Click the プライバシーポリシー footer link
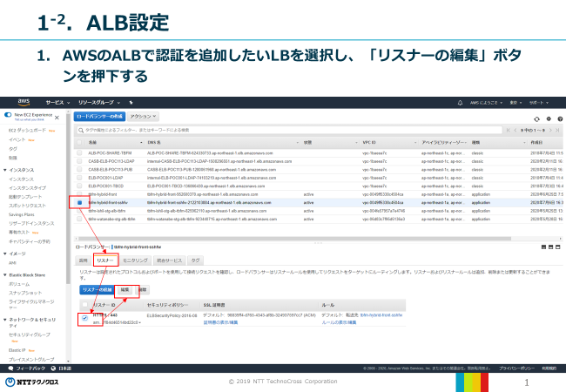 pyautogui.click(x=516, y=368)
